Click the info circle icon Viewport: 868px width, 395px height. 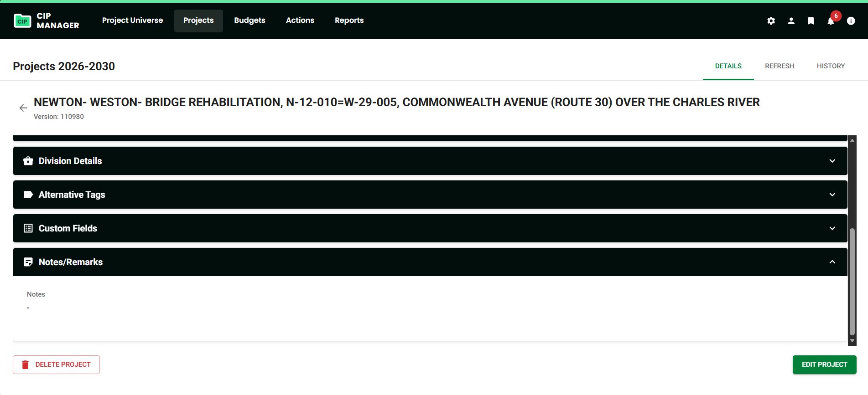(x=851, y=21)
